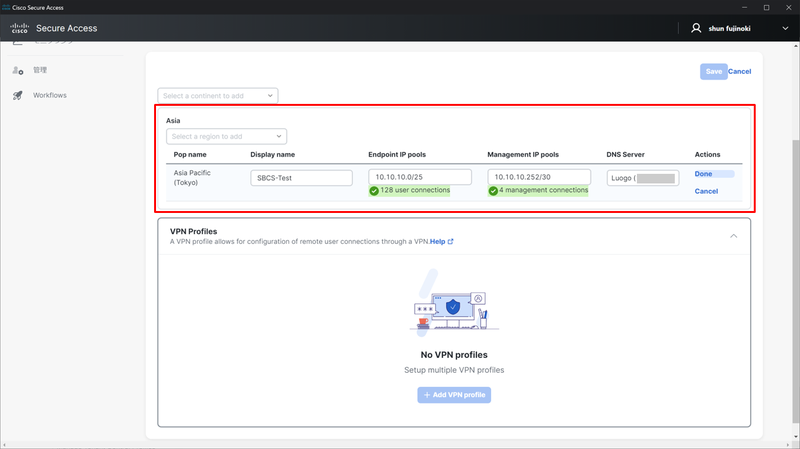Click the Pop name column header

pyautogui.click(x=190, y=155)
